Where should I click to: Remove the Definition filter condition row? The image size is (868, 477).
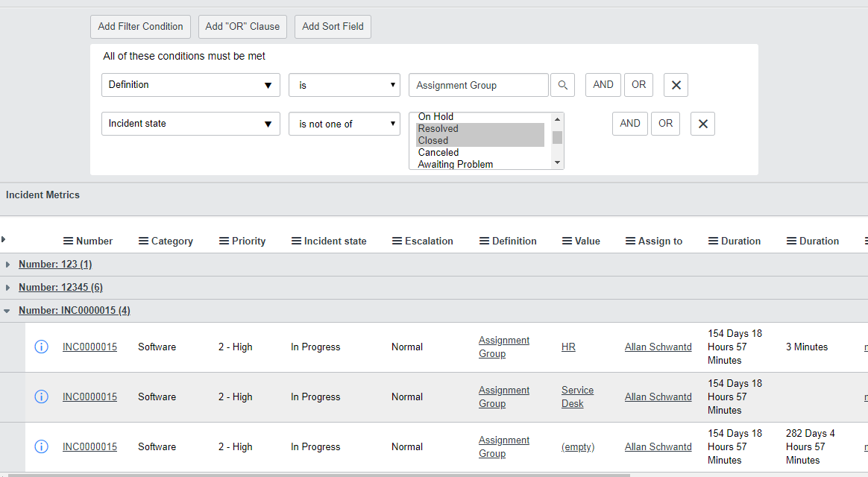click(x=676, y=85)
